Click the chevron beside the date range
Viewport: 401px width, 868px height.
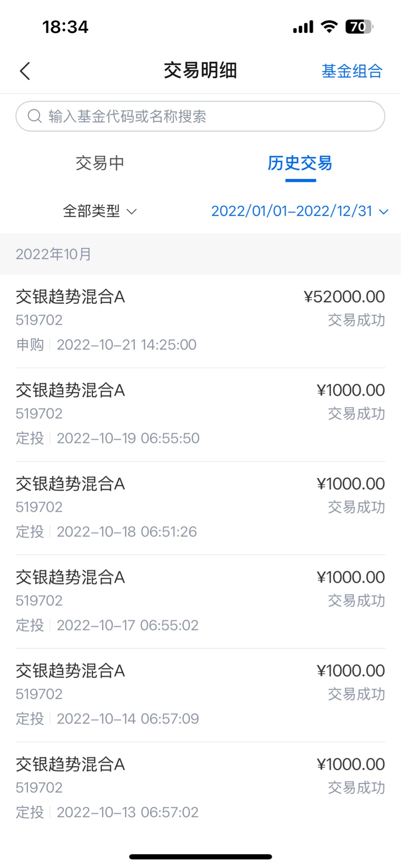[x=383, y=212]
